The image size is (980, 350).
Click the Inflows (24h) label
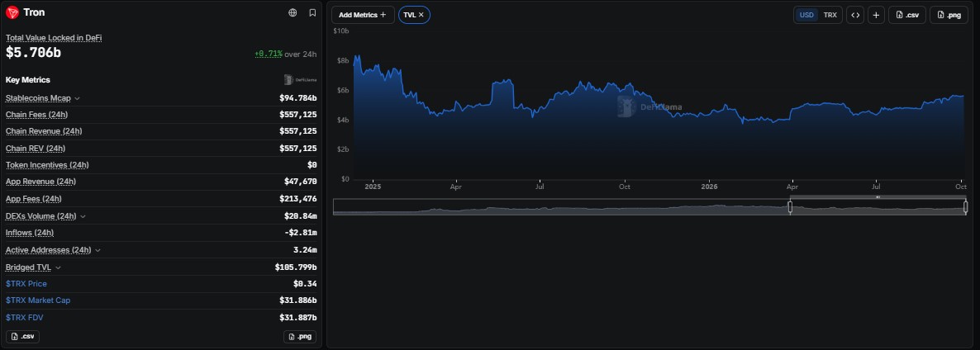click(30, 234)
